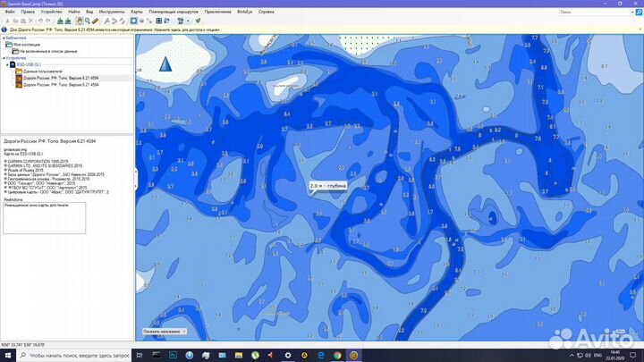Open the search field dropdown arrow
Screen dimensions: 644x362
click(632, 13)
